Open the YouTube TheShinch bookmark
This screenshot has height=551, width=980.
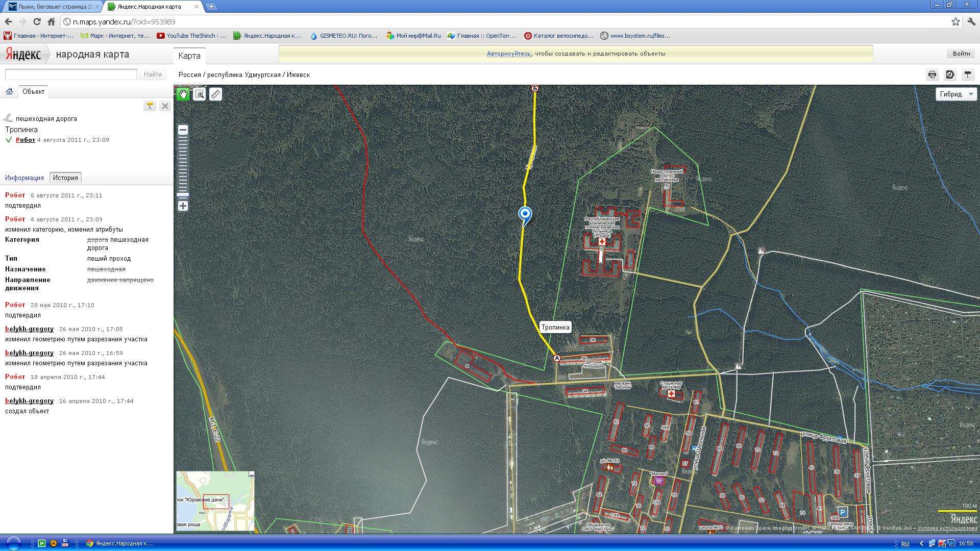tap(191, 36)
